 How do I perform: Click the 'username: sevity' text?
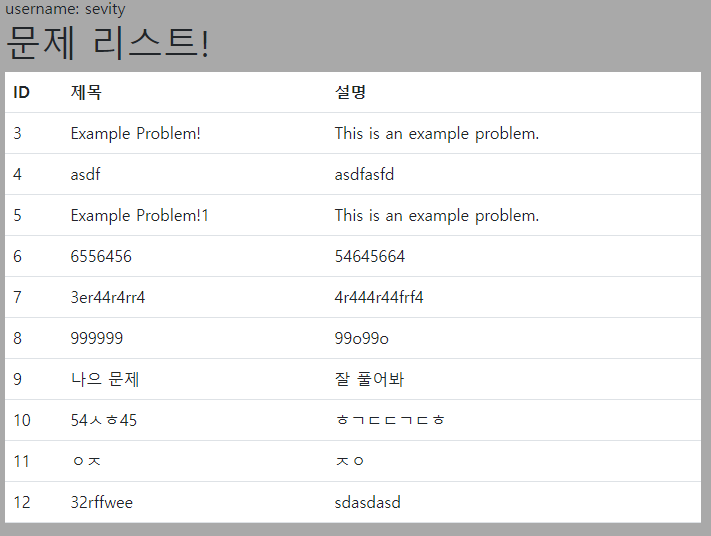point(65,9)
